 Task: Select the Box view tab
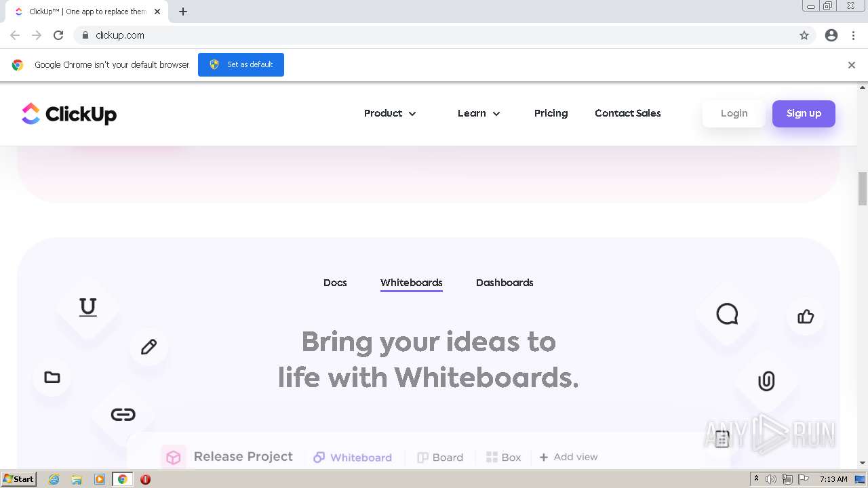coord(504,457)
